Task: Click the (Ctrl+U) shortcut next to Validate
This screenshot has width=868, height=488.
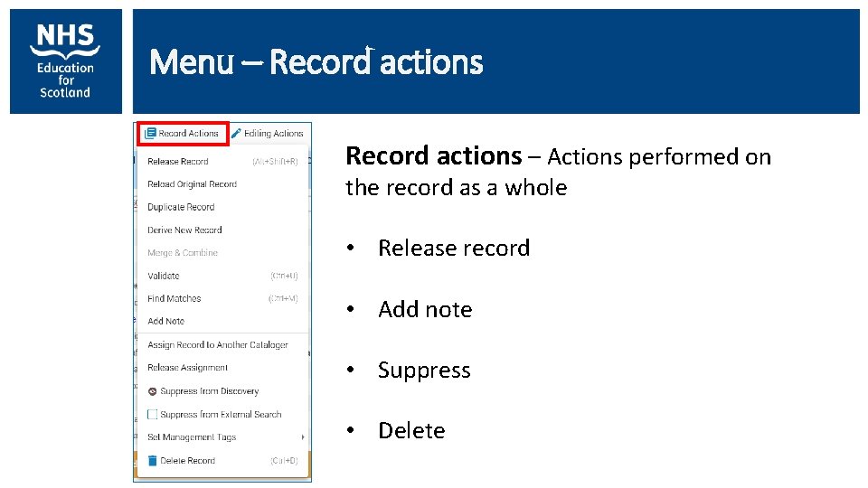Action: pos(284,276)
